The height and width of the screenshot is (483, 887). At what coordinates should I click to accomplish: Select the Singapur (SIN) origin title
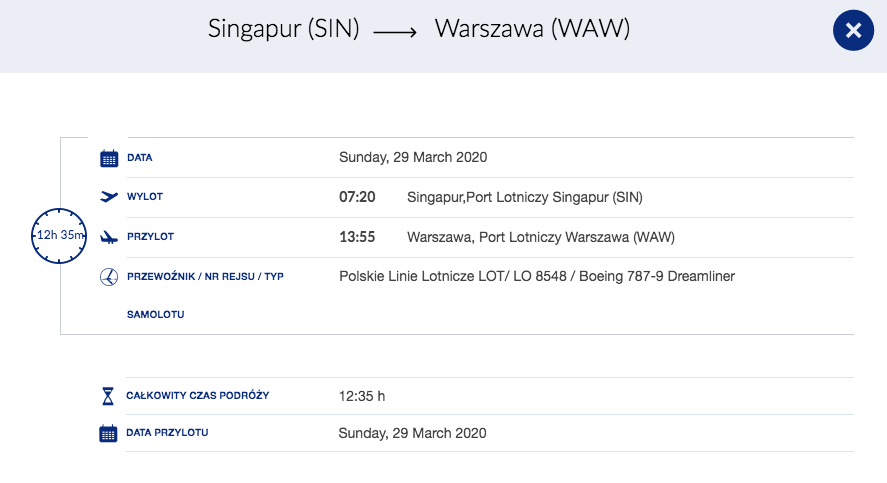283,29
